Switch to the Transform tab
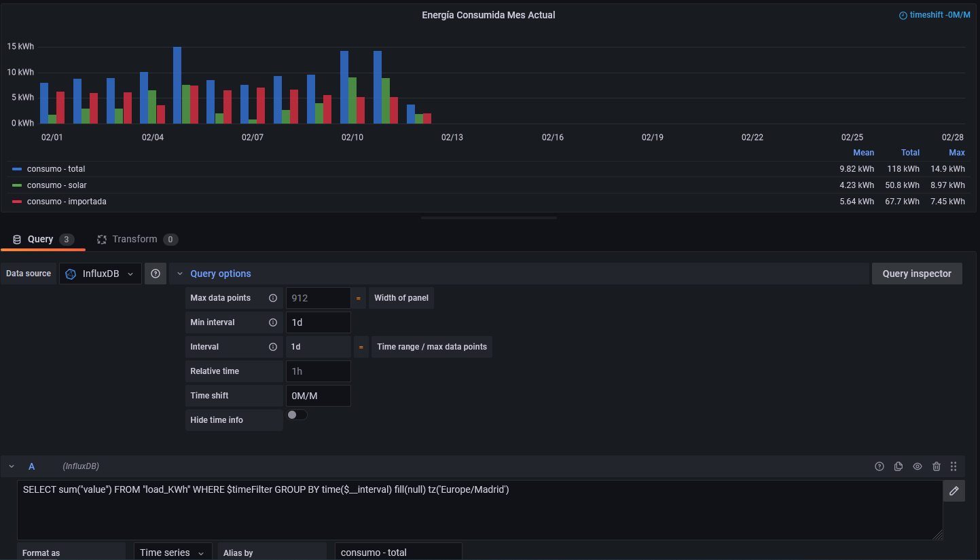 pos(137,239)
